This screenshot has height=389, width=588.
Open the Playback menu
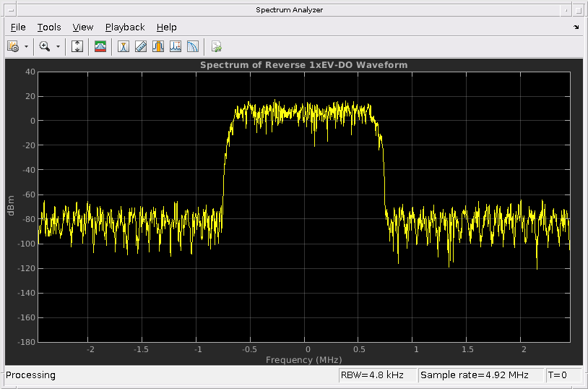tap(125, 27)
